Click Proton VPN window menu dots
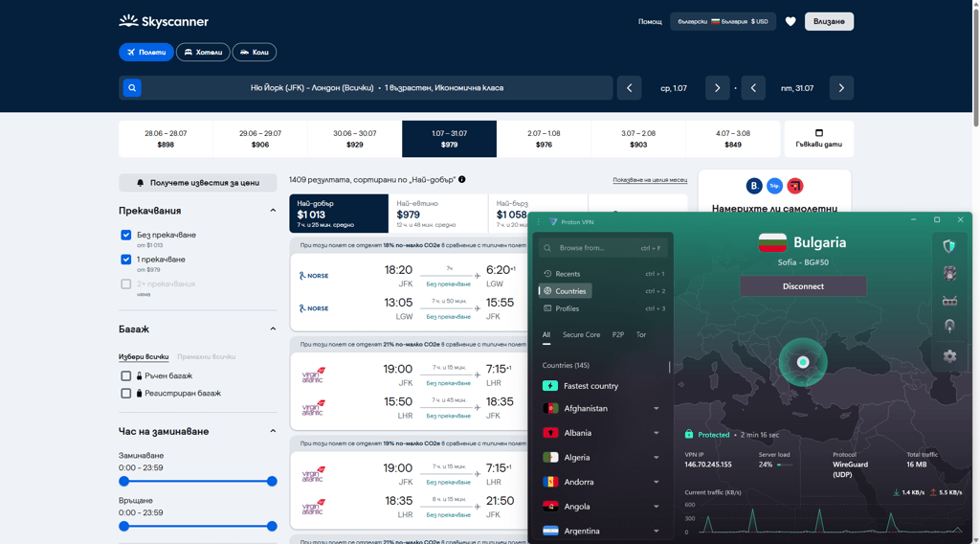Image resolution: width=980 pixels, height=544 pixels. (539, 222)
